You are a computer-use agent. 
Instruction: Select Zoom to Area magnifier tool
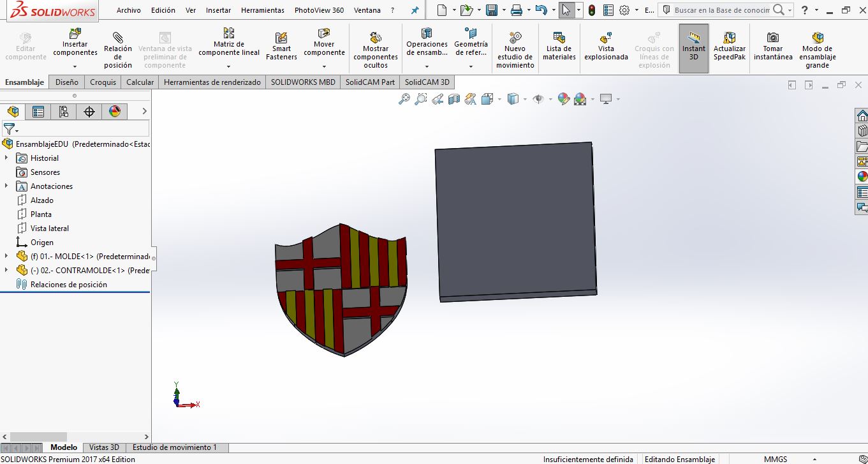(x=421, y=99)
